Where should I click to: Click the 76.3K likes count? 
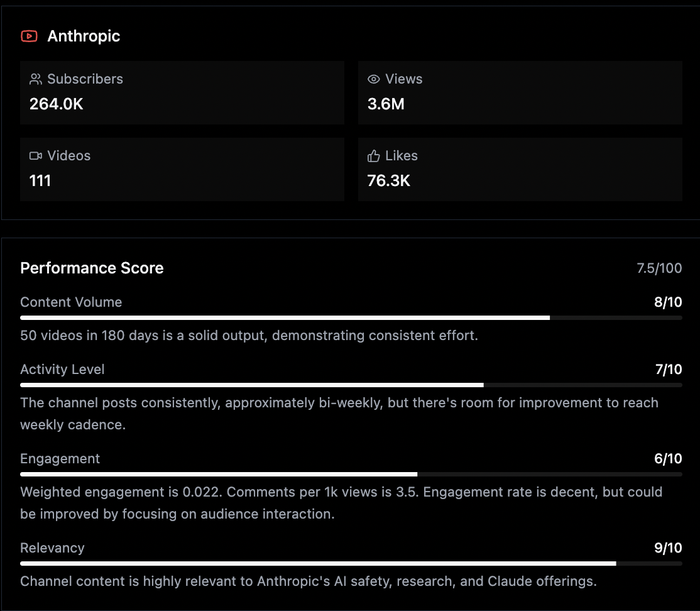click(389, 181)
